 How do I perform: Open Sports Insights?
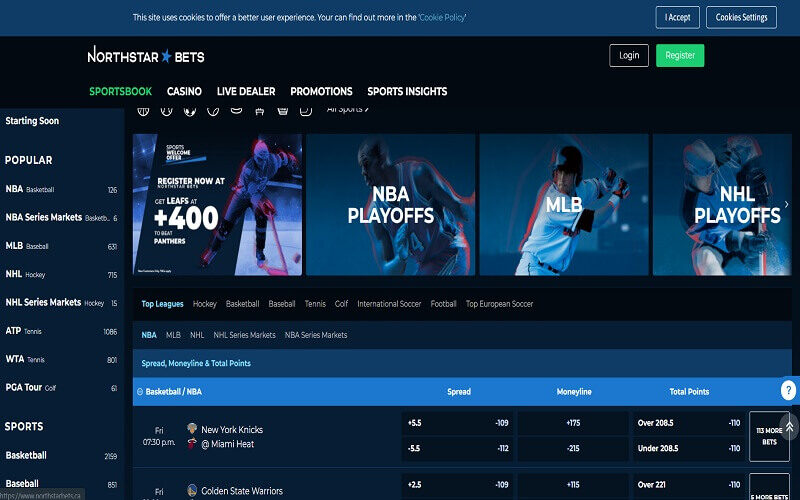point(407,91)
